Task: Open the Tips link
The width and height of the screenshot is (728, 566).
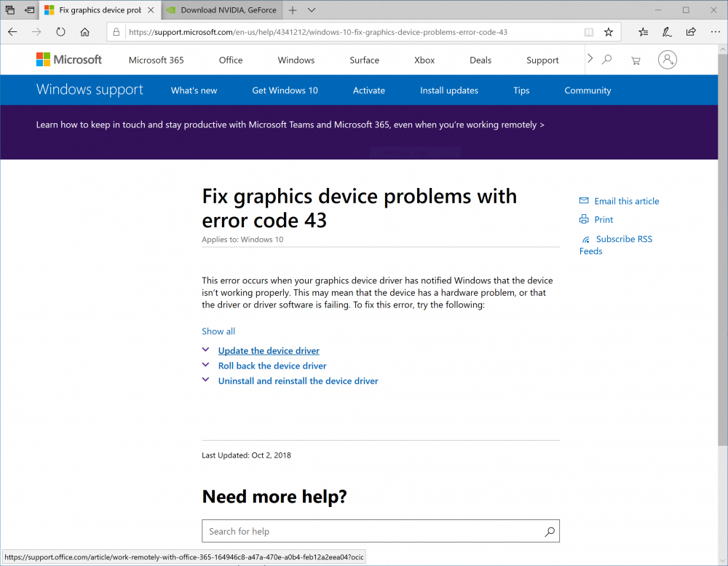Action: (521, 90)
